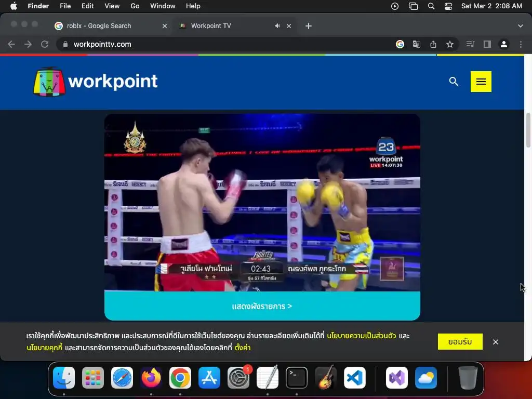Open the นโยบายคุกกี้ cookie policy link
This screenshot has width=532, height=399.
pyautogui.click(x=45, y=348)
